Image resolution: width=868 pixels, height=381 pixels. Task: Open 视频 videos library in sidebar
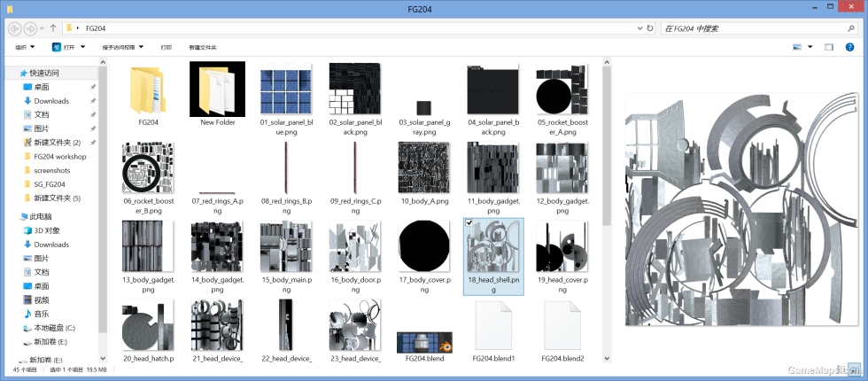tap(41, 300)
